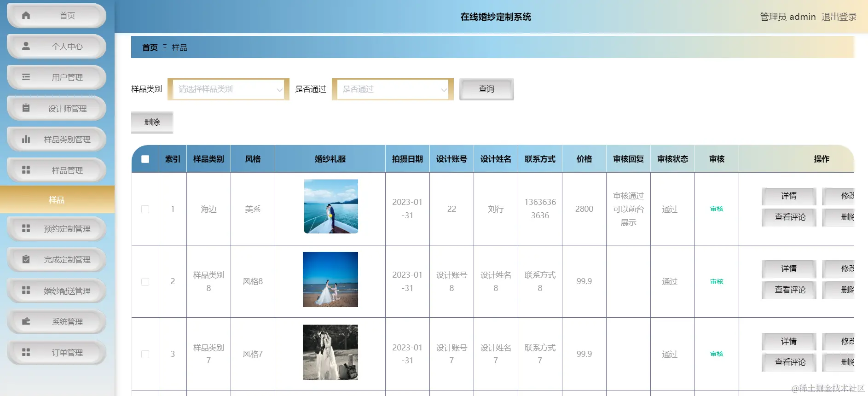Viewport: 868px width, 396px height.
Task: Click the bar chart icon beside 样品类别管理
Action: pyautogui.click(x=26, y=139)
